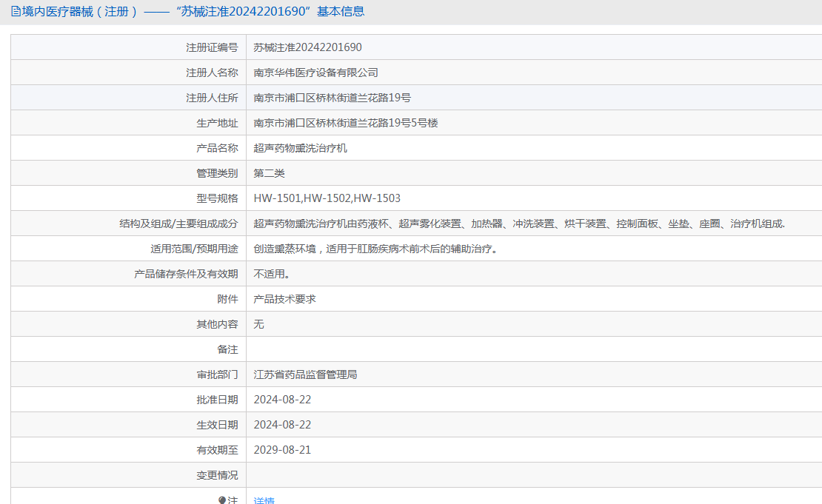822x504 pixels.
Task: Select the 不适用。 storage value
Action: (272, 274)
